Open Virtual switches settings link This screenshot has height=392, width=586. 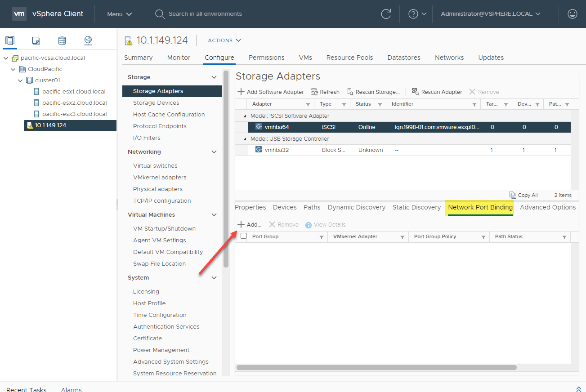click(x=155, y=166)
